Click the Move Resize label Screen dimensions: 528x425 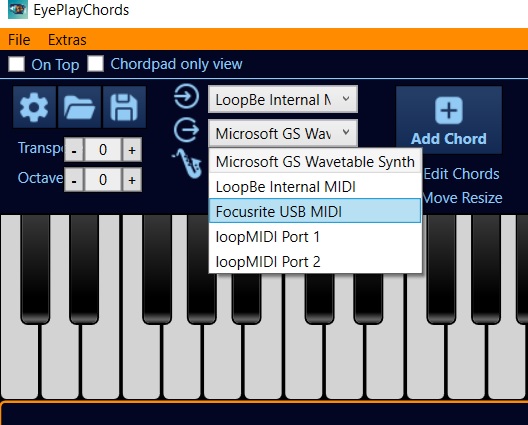(x=462, y=198)
